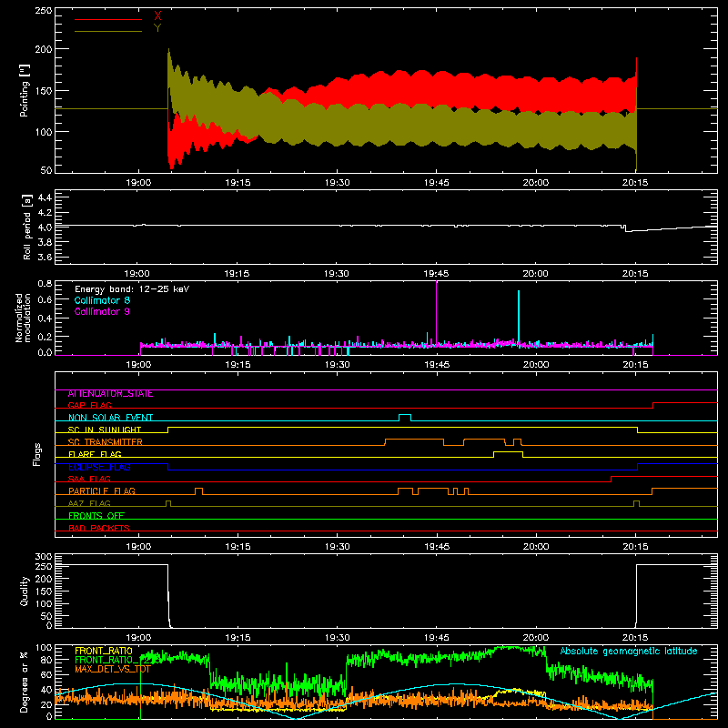Click the raised pulse on the FLARE_FLAG line
Viewport: 728px width, 728px height.
point(509,453)
